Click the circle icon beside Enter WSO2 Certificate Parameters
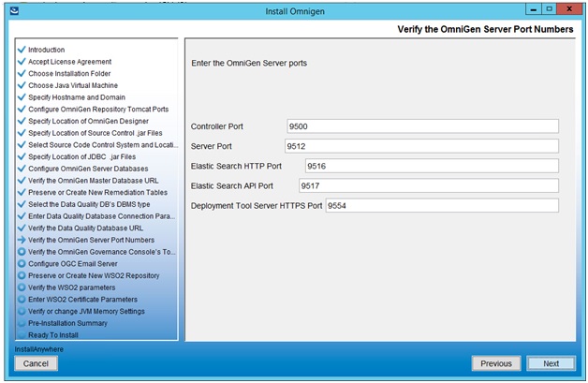The height and width of the screenshot is (383, 588). tap(22, 299)
